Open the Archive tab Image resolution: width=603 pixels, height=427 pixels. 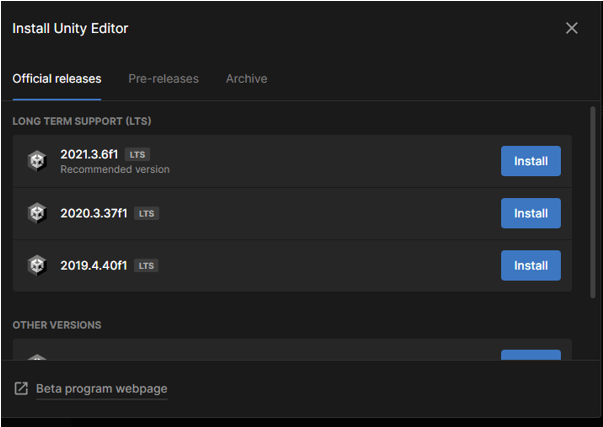point(247,79)
